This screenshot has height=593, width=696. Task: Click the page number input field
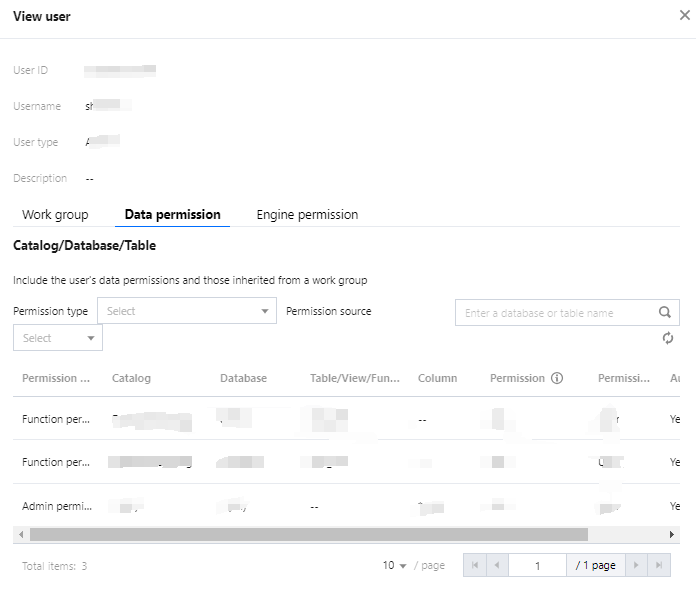(537, 565)
